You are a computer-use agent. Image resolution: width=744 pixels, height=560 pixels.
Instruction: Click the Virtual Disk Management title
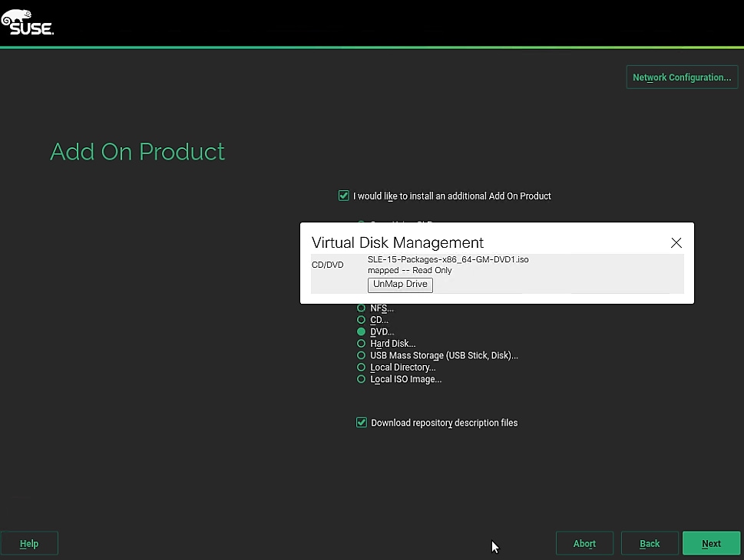398,242
